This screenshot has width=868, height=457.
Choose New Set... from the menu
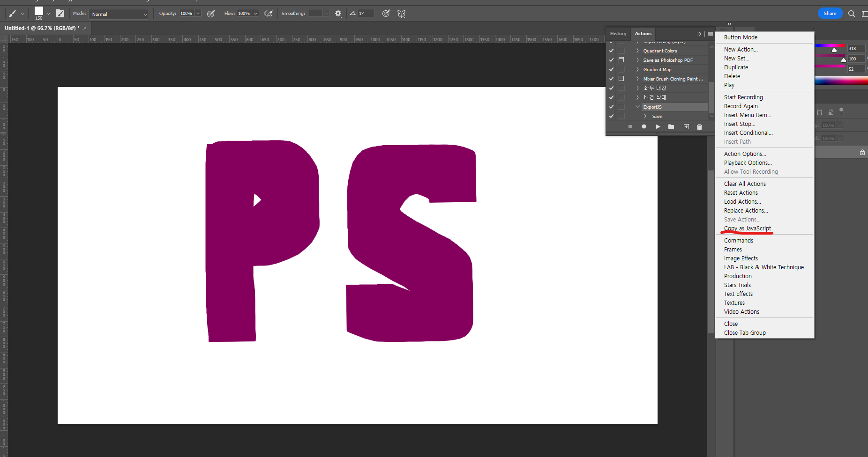click(x=736, y=59)
